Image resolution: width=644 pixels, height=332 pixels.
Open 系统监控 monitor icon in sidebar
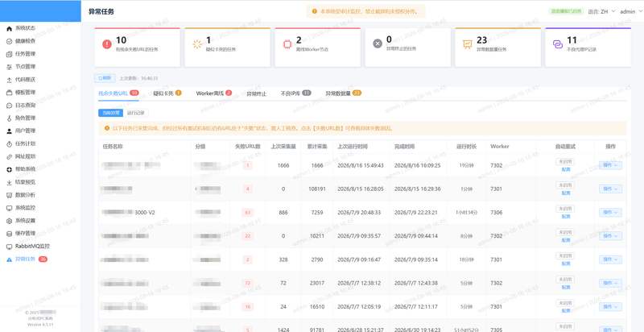pos(9,208)
